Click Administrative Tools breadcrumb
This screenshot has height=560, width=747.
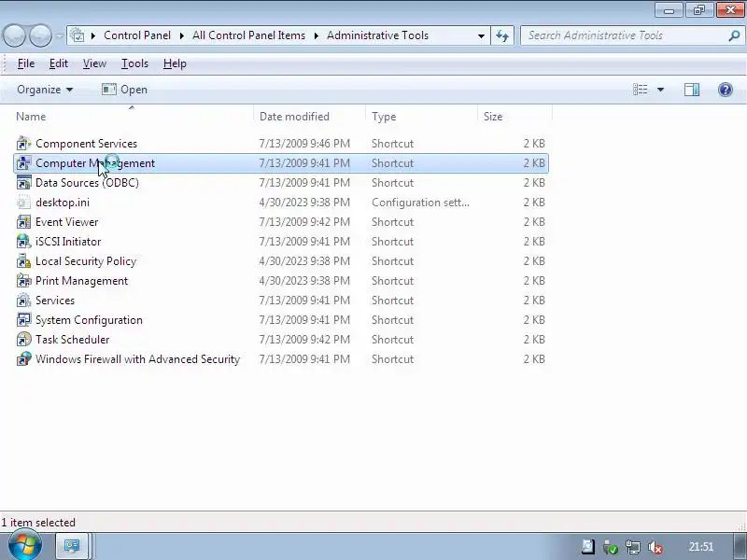[x=377, y=35]
